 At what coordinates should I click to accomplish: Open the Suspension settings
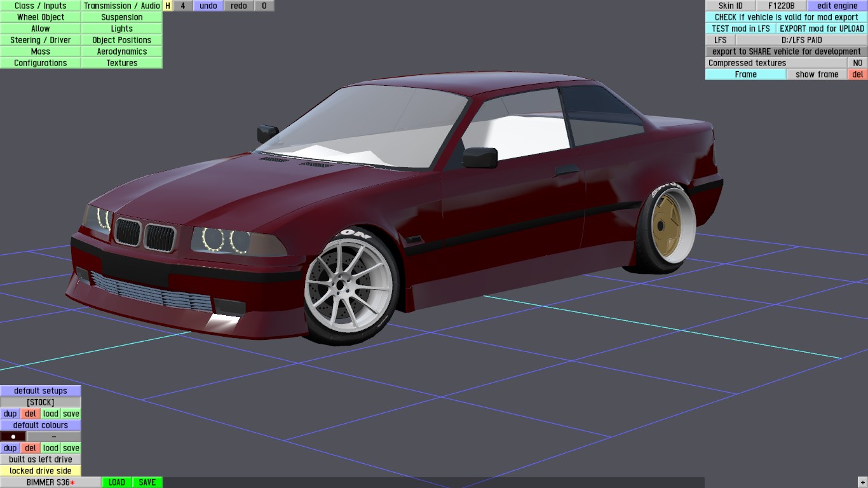[122, 17]
